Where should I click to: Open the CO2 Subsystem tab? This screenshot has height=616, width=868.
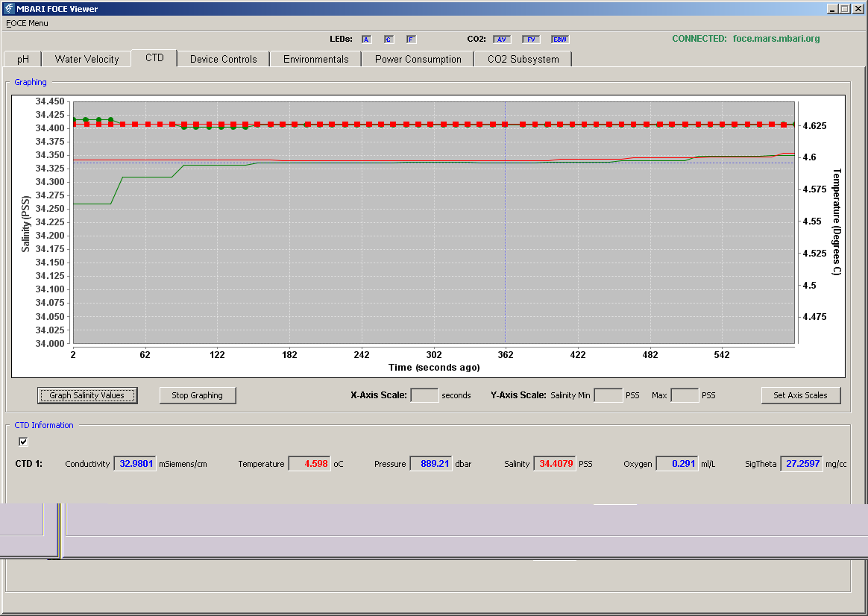523,59
